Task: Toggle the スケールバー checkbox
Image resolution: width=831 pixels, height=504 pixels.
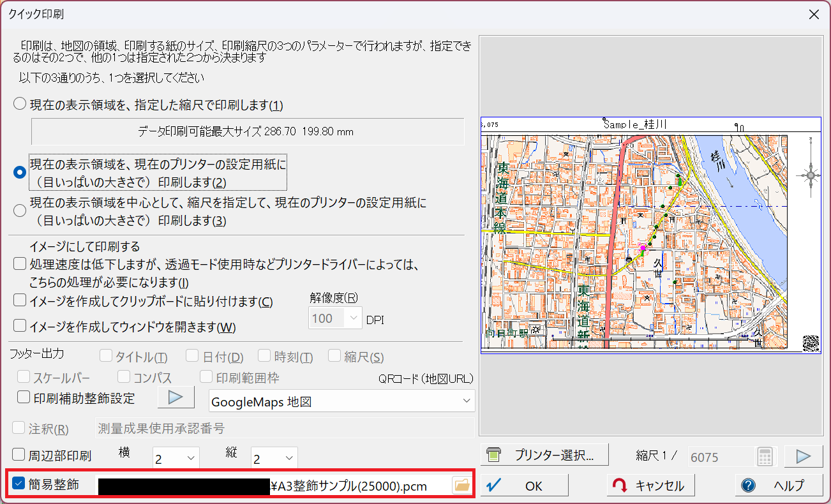Action: 24,377
